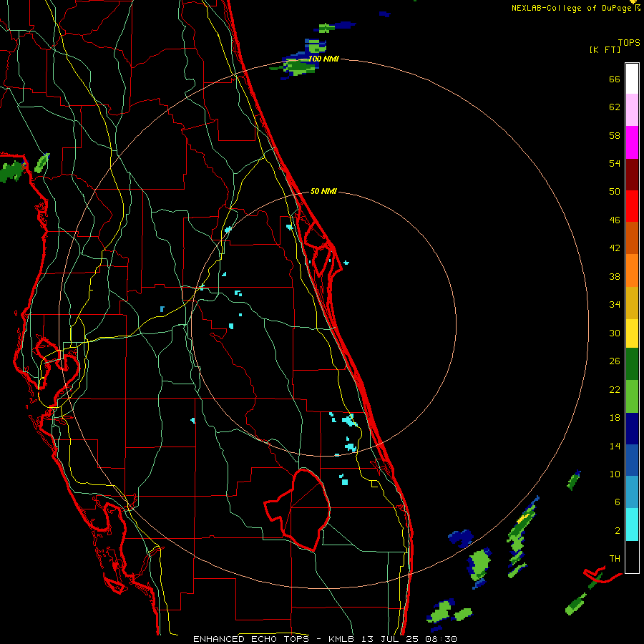644x644 pixels.
Task: Select the 22 value on the legend
Action: coord(615,389)
